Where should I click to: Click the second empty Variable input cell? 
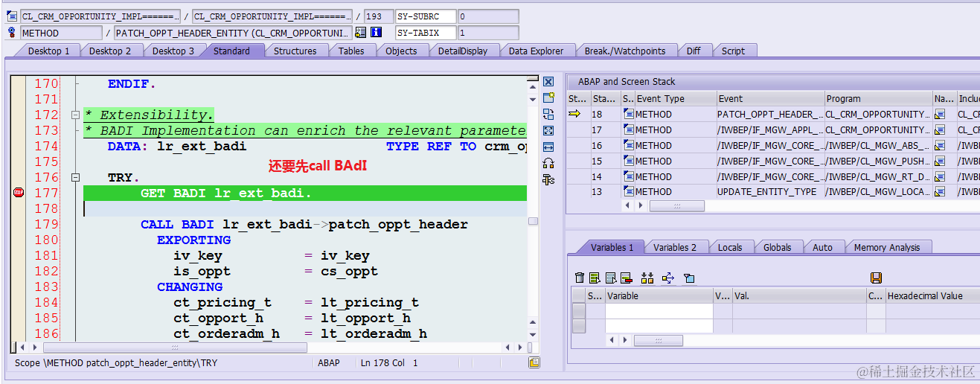coord(659,326)
